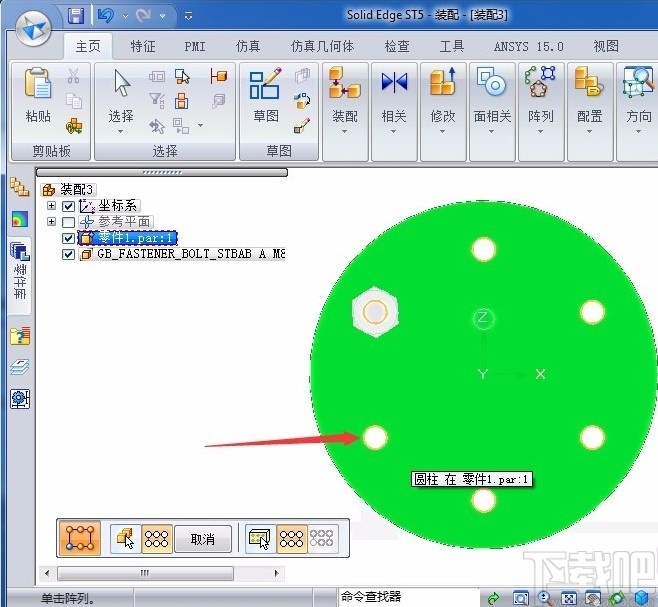Screen dimensions: 658x607
Task: Click the scrollbar right arrow in pathfinder
Action: coord(277,573)
